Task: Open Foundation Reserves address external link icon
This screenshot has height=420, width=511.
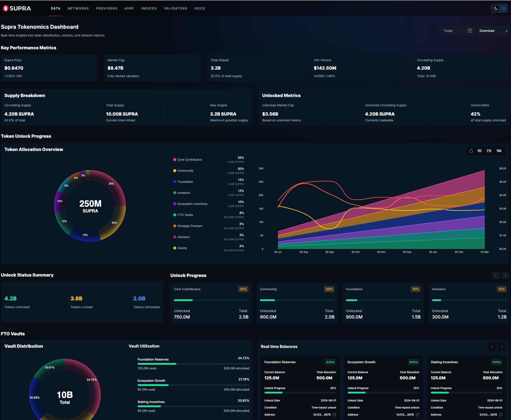Action: [x=334, y=414]
